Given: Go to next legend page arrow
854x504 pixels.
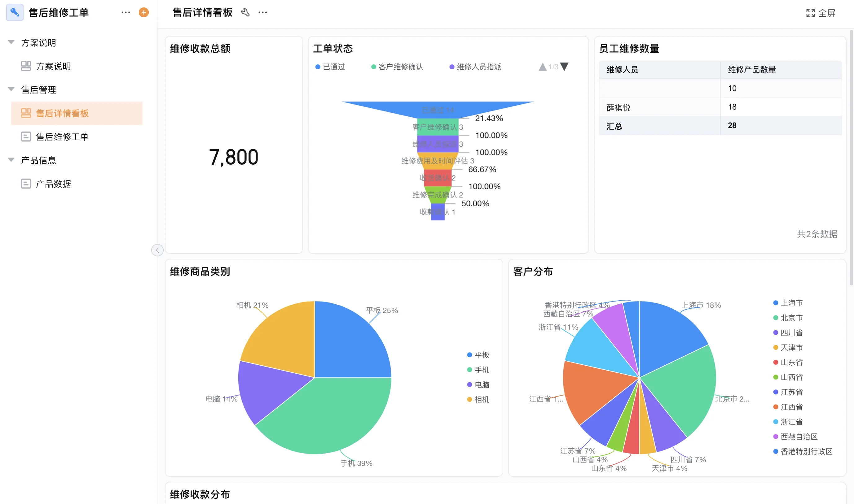Looking at the screenshot, I should coord(565,67).
